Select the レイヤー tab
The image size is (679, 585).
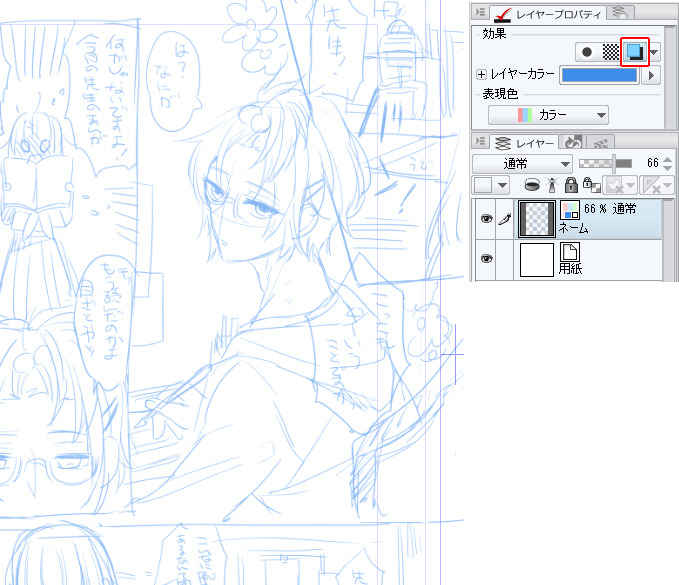pos(524,142)
